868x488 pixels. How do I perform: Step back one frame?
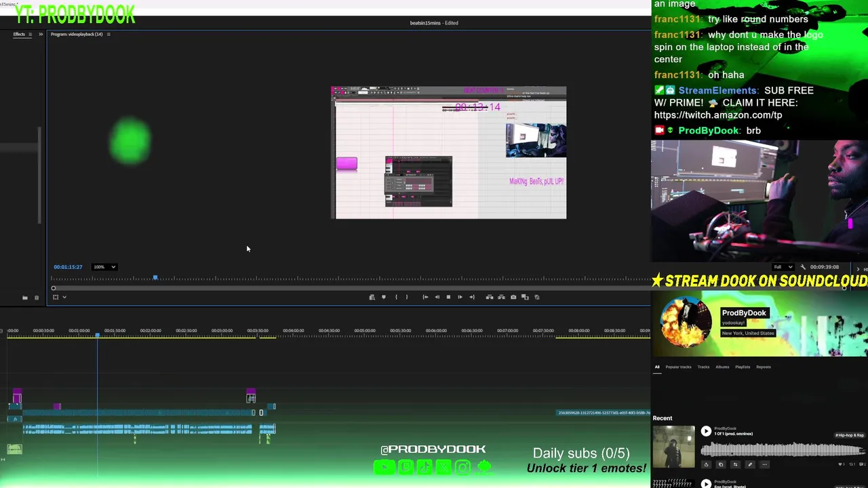437,297
